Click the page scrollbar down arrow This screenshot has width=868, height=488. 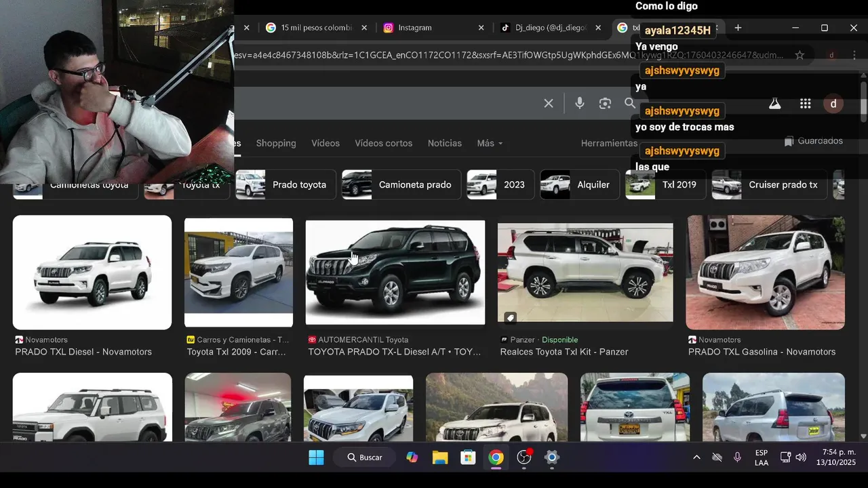click(x=863, y=436)
